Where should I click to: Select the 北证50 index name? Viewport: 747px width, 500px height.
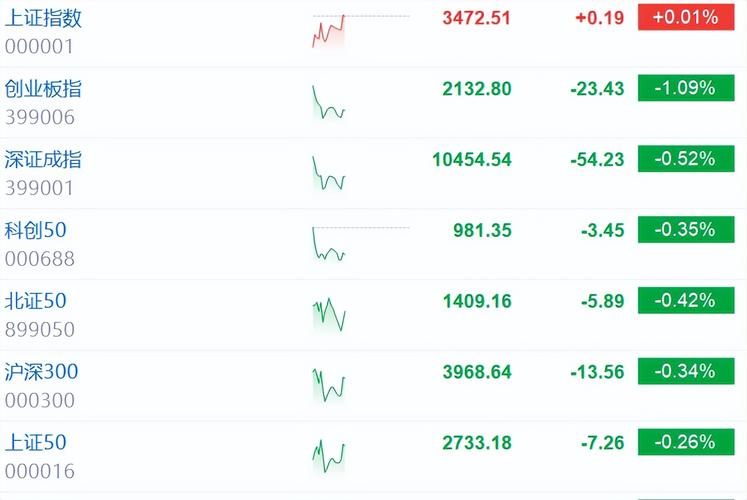[36, 301]
